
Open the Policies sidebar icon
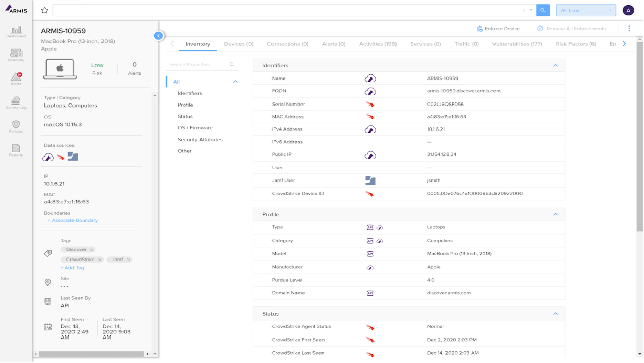16,126
